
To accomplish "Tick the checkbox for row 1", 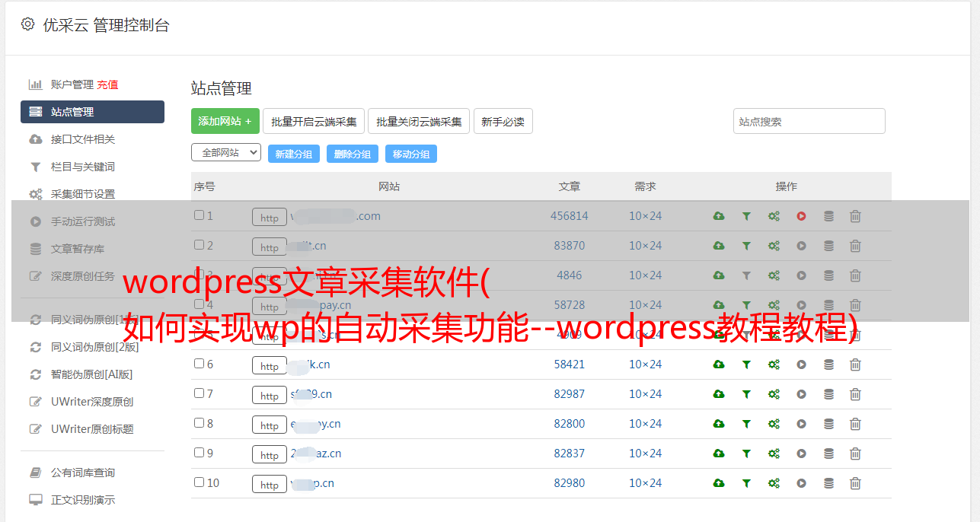I will point(199,215).
